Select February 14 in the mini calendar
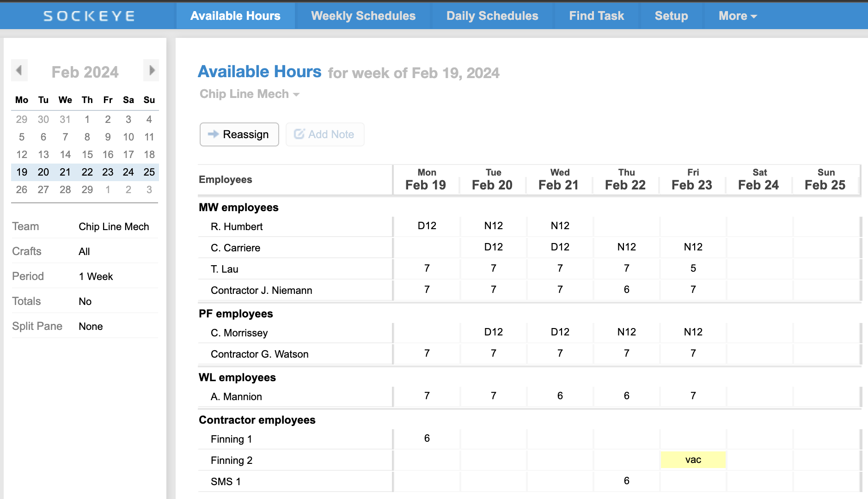 point(65,154)
